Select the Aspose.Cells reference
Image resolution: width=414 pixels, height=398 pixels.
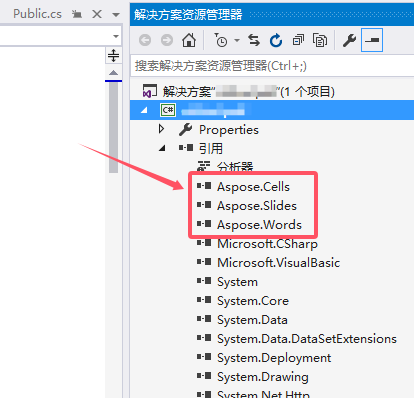click(253, 187)
